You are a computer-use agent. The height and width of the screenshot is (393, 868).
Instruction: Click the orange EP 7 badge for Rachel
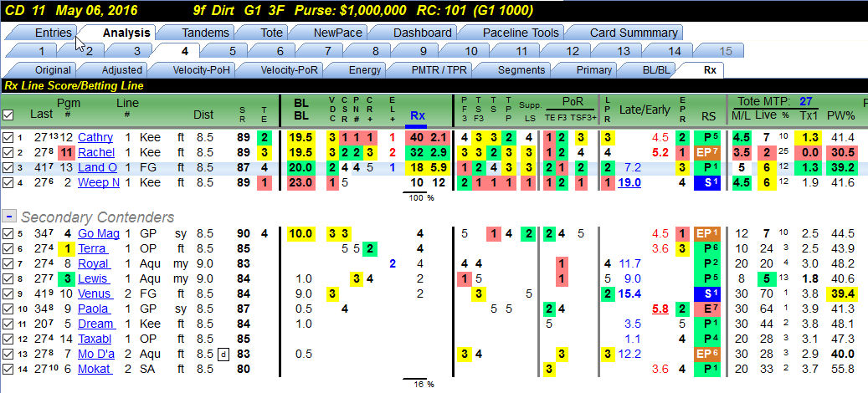(707, 152)
